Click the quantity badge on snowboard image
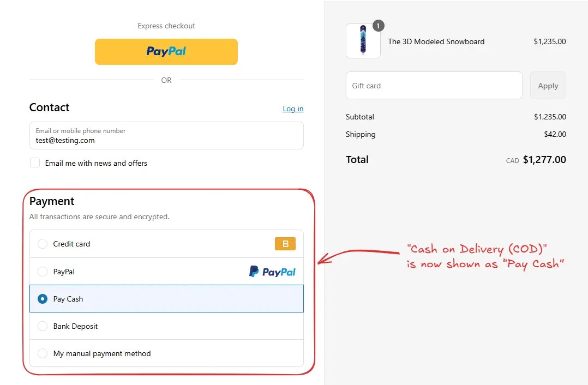 379,26
